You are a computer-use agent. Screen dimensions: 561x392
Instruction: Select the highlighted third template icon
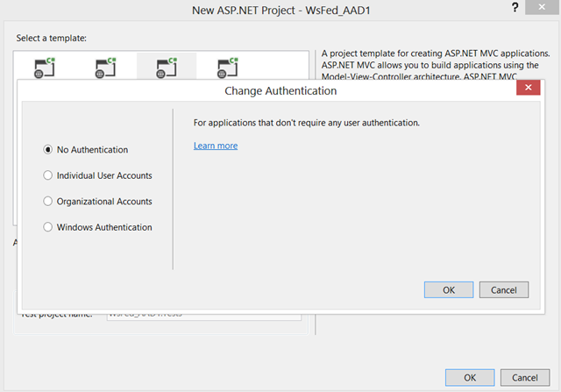[x=167, y=68]
